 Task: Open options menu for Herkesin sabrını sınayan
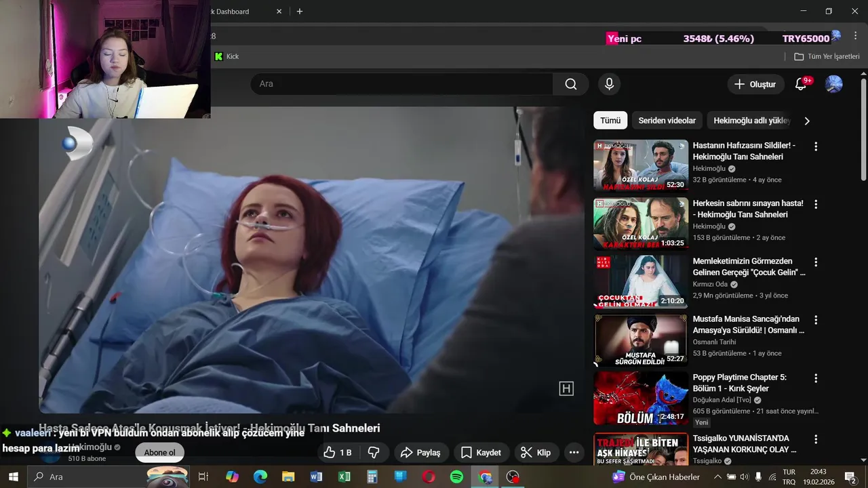pos(816,204)
